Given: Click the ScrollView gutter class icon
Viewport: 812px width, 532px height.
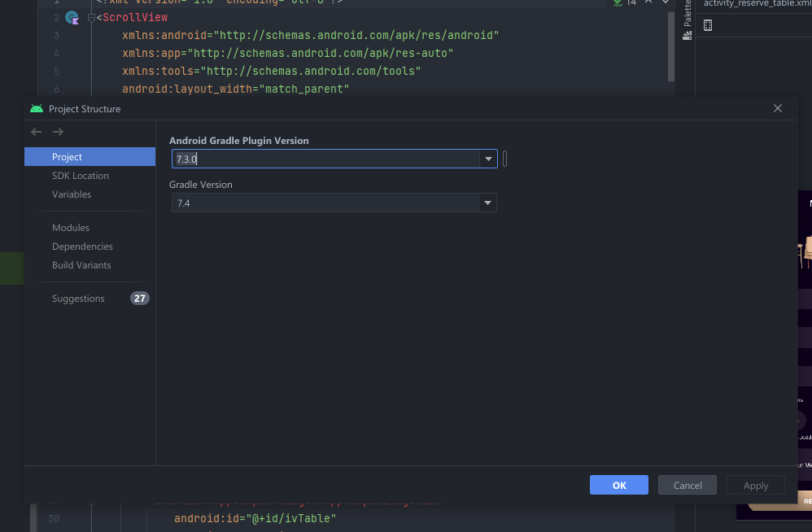Looking at the screenshot, I should tap(72, 17).
